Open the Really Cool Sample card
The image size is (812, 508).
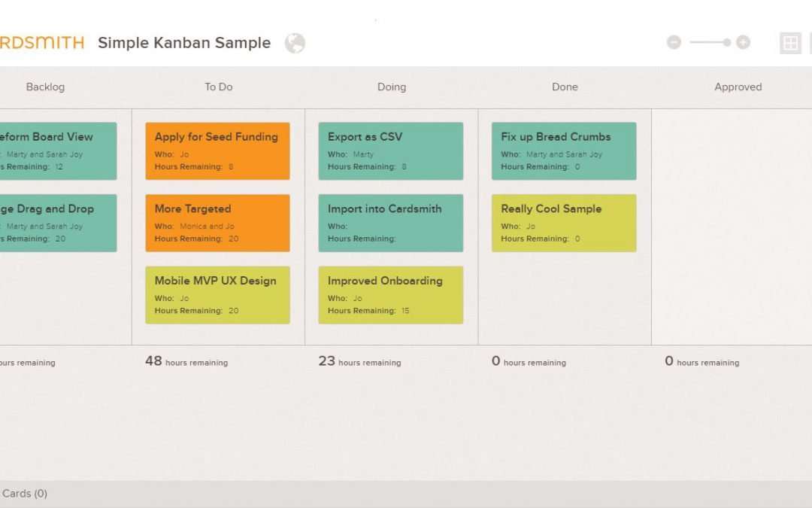click(x=564, y=223)
